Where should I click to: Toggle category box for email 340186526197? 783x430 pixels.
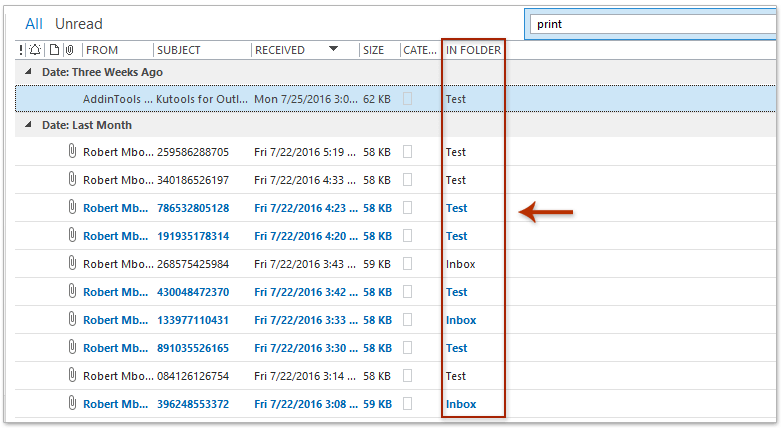(x=407, y=180)
